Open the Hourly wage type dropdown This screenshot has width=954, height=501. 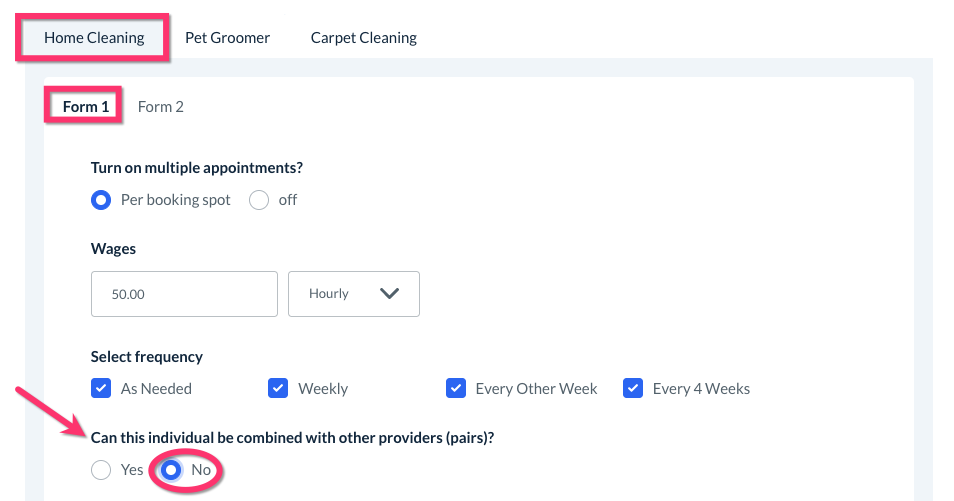(x=353, y=294)
